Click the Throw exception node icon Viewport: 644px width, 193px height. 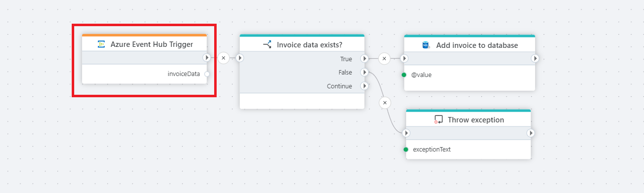[x=438, y=119]
